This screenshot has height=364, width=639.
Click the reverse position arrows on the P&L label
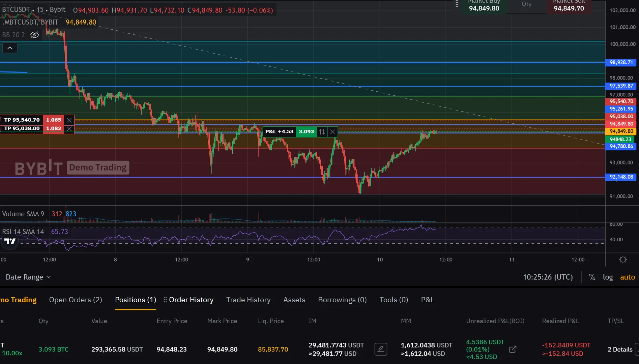coord(322,132)
